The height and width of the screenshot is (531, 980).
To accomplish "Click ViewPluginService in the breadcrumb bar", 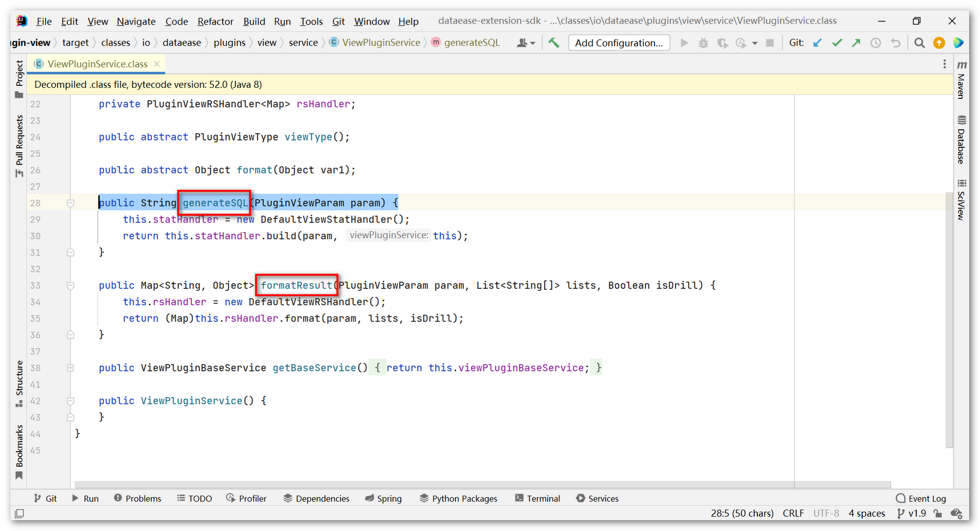I will click(381, 43).
